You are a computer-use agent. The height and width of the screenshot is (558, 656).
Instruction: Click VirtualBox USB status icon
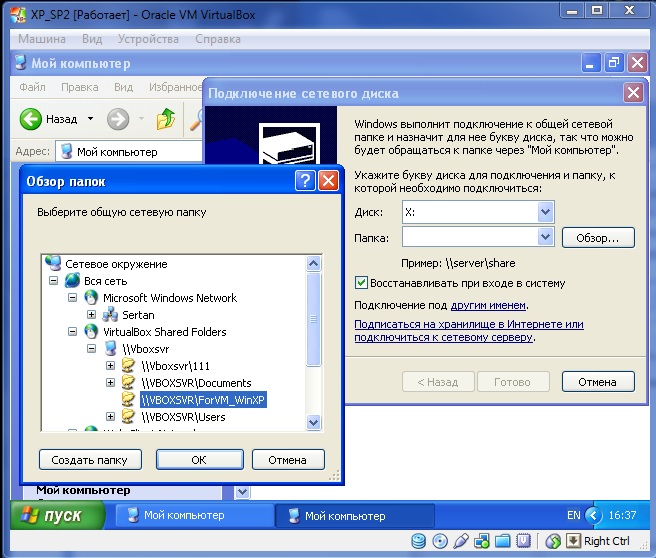pyautogui.click(x=461, y=541)
